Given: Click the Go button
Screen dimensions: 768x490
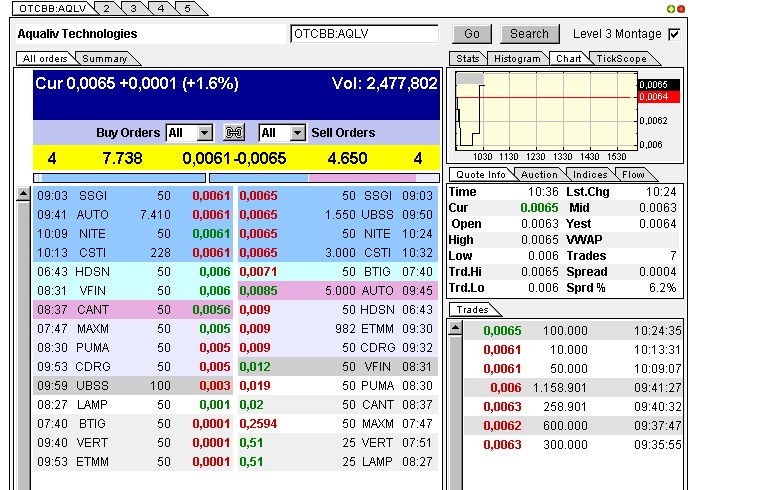Looking at the screenshot, I should 472,34.
